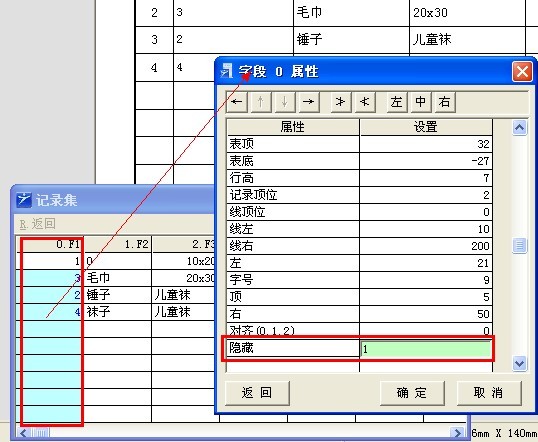Confirm with the 确定 button

412,393
